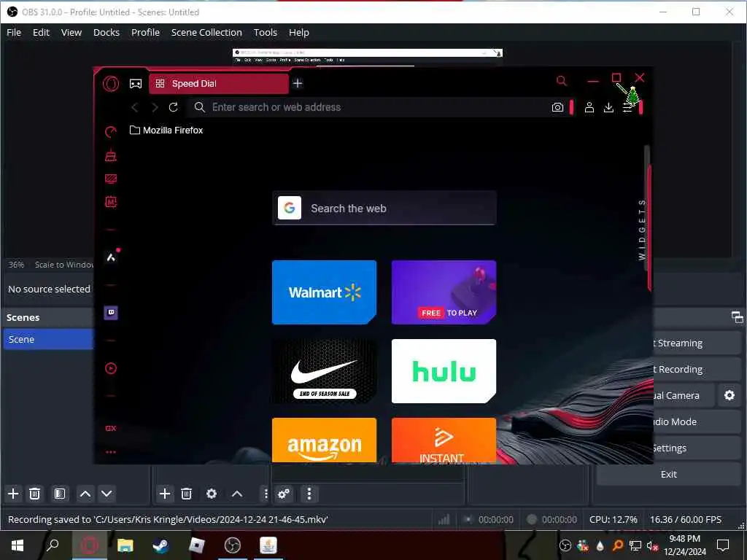Open the Nike speed dial tile
This screenshot has height=560, width=747.
pyautogui.click(x=324, y=371)
